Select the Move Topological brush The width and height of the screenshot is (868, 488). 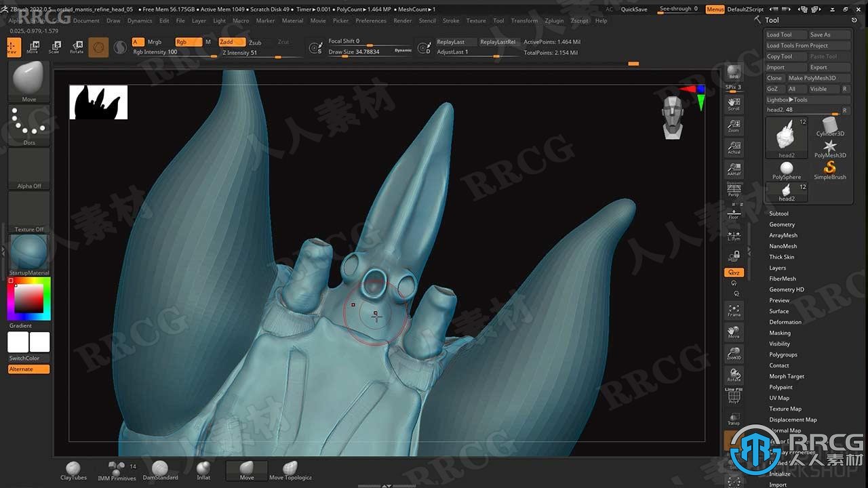pos(290,471)
